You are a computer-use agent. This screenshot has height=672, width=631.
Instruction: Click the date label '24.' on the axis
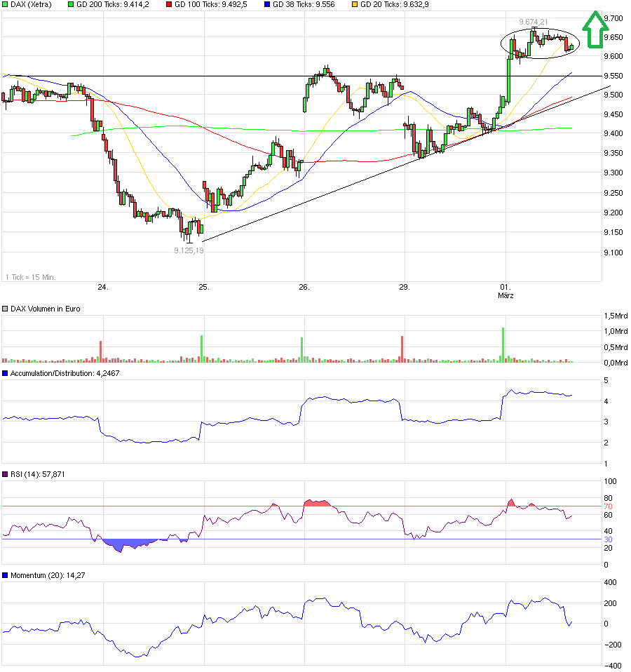103,287
